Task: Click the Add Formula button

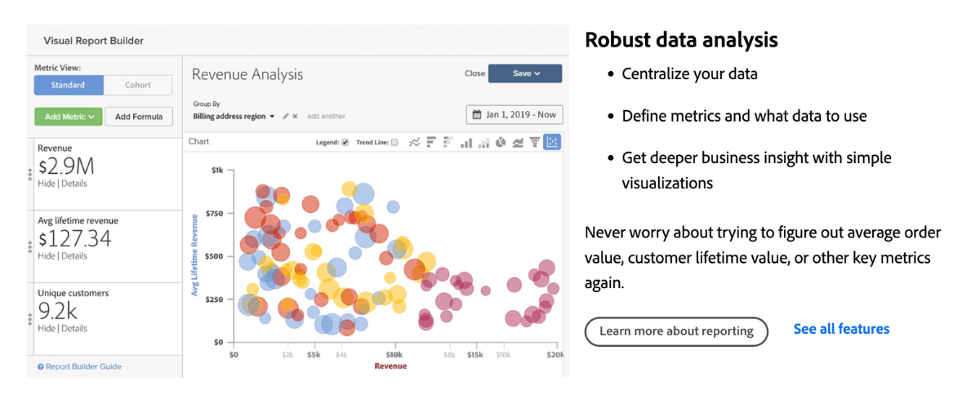Action: pos(139,117)
